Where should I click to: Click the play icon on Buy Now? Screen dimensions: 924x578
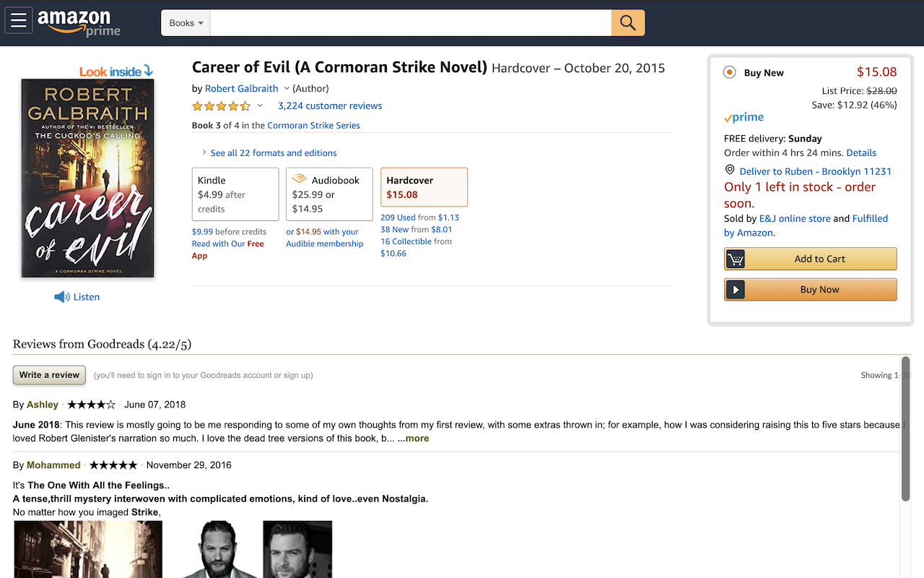736,289
